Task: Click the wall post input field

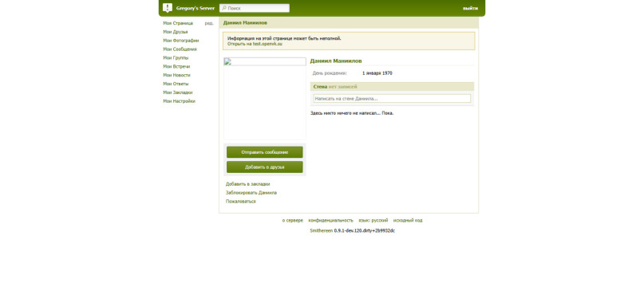Action: click(393, 99)
